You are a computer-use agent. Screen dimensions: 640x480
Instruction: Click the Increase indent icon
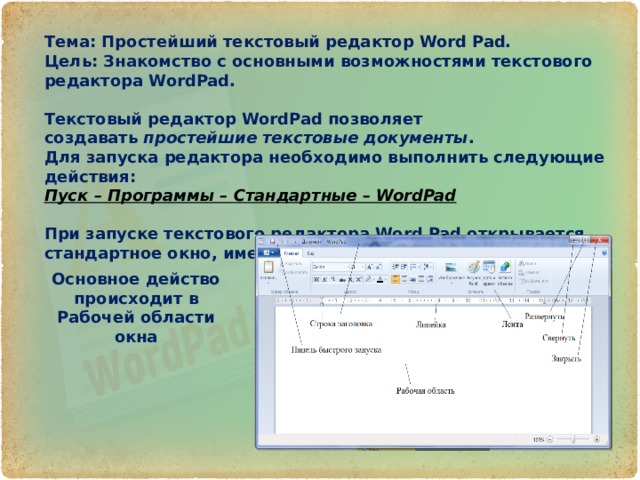click(404, 267)
